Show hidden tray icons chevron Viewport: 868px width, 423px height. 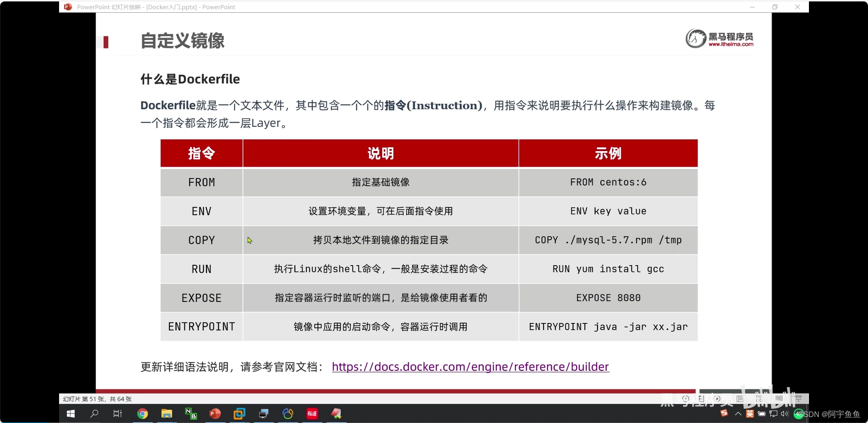click(x=738, y=413)
